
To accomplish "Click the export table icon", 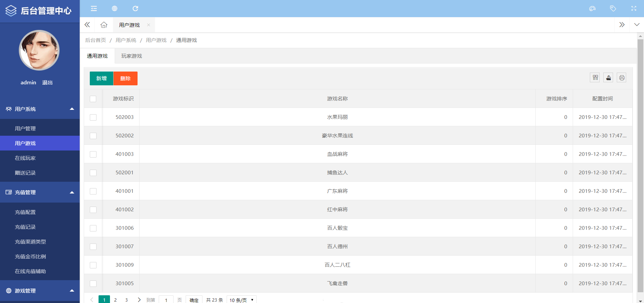I will pos(608,78).
